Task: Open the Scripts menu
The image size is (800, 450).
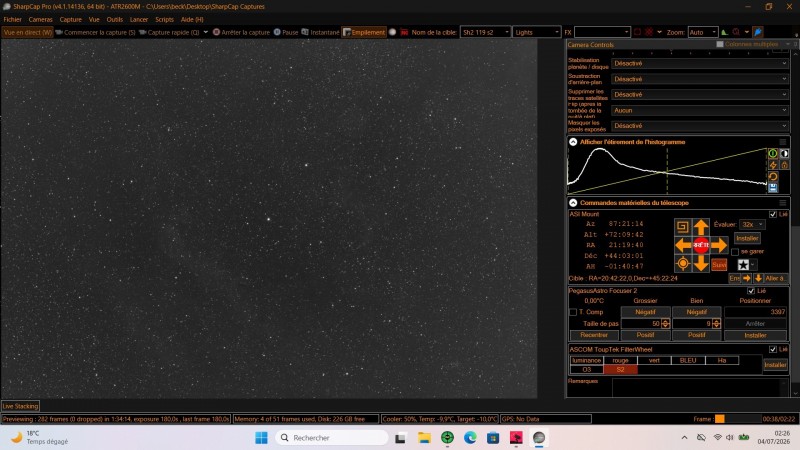Action: click(x=164, y=19)
